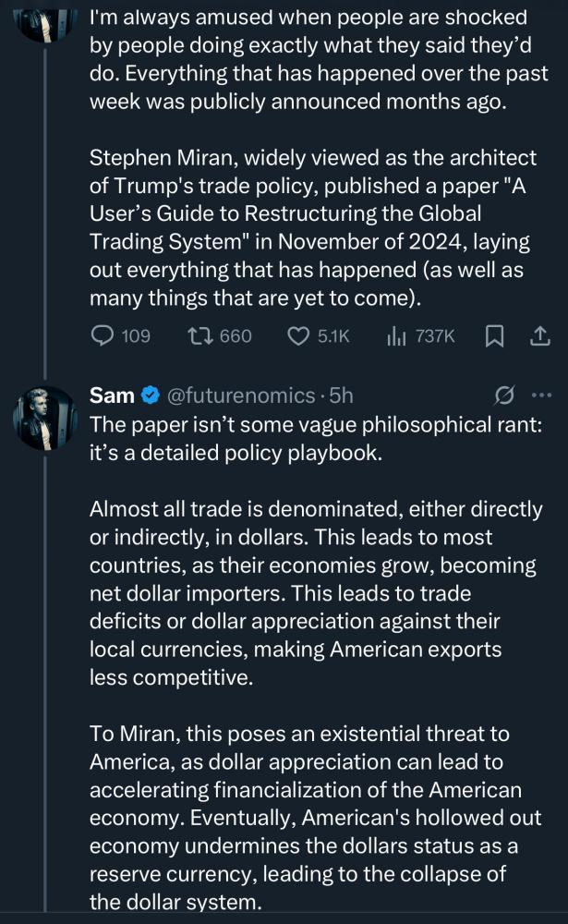The height and width of the screenshot is (924, 568).
Task: Click the display name Sam
Action: point(111,395)
